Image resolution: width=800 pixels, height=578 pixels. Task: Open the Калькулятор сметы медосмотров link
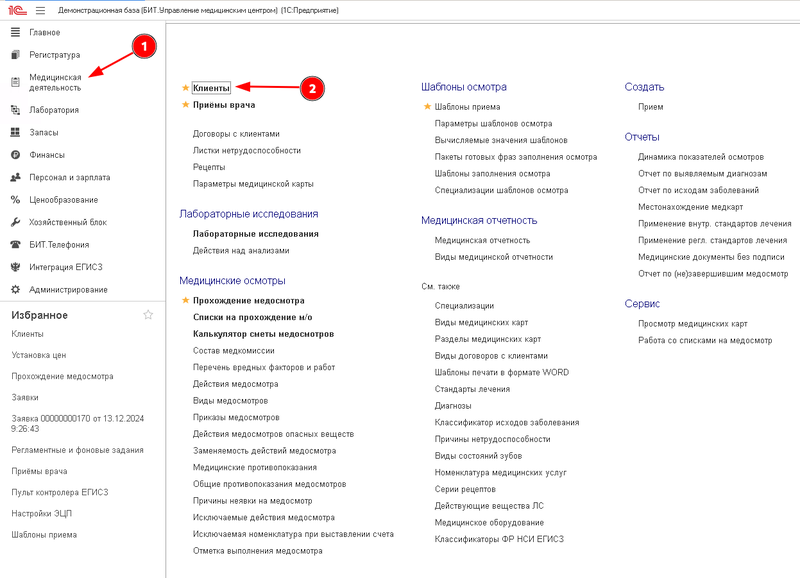coord(263,334)
